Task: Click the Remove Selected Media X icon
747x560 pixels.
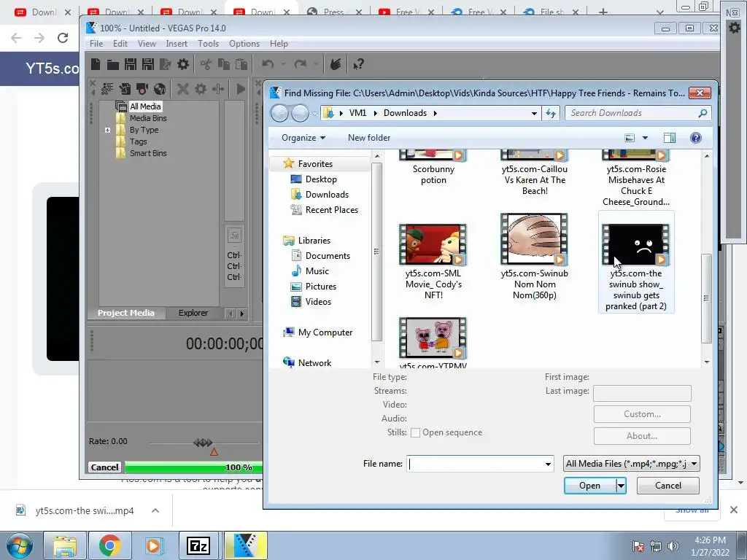Action: (x=183, y=88)
